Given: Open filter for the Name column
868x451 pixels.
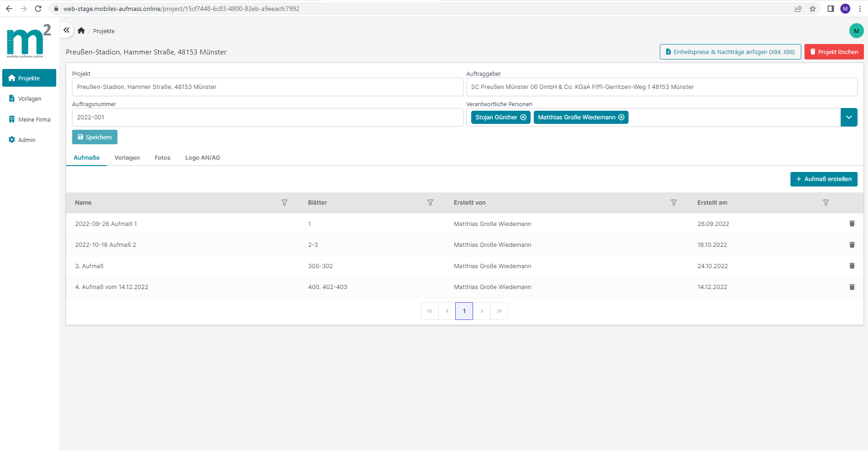Looking at the screenshot, I should pos(284,203).
